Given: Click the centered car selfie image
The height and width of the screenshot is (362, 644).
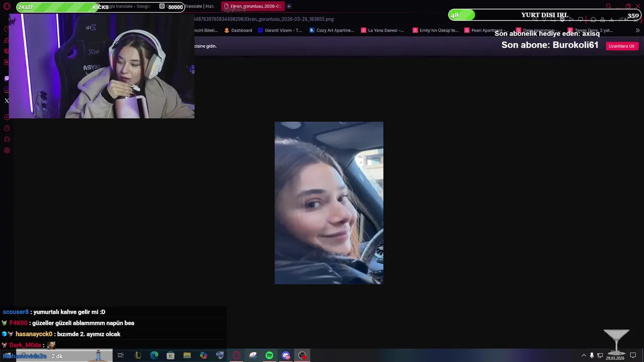Looking at the screenshot, I should point(329,203).
